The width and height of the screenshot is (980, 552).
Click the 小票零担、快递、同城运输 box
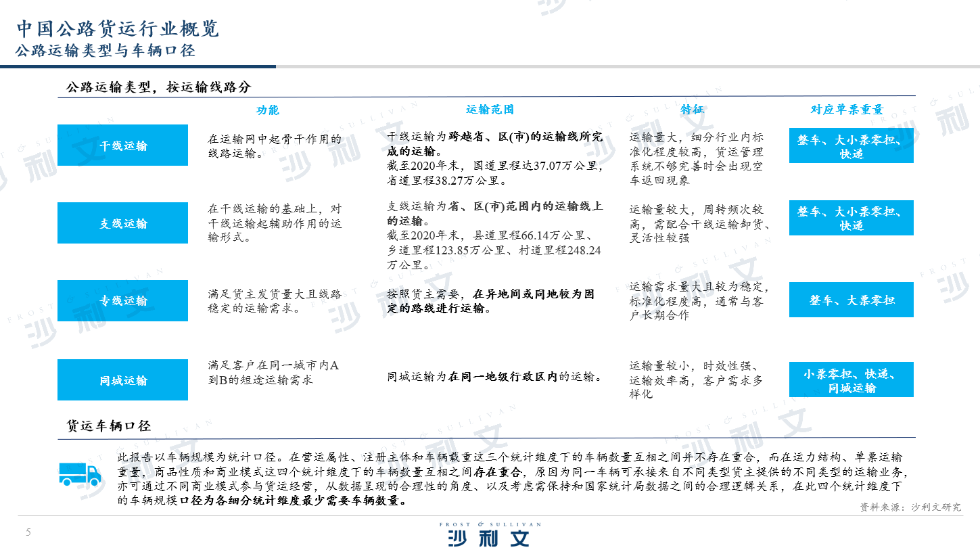click(851, 380)
